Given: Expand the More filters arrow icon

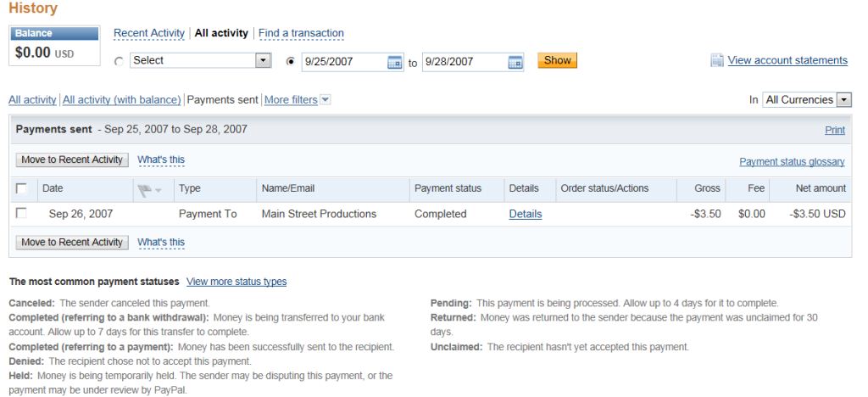Looking at the screenshot, I should point(325,100).
